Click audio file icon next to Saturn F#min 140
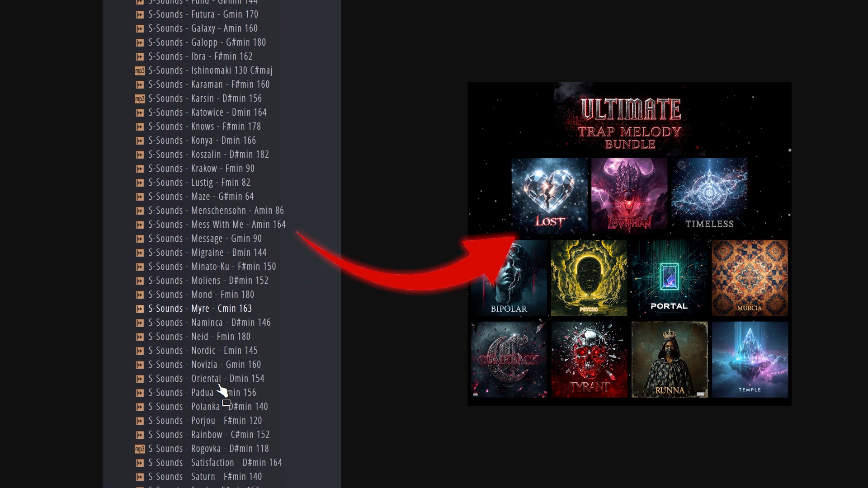The height and width of the screenshot is (488, 868). (140, 477)
